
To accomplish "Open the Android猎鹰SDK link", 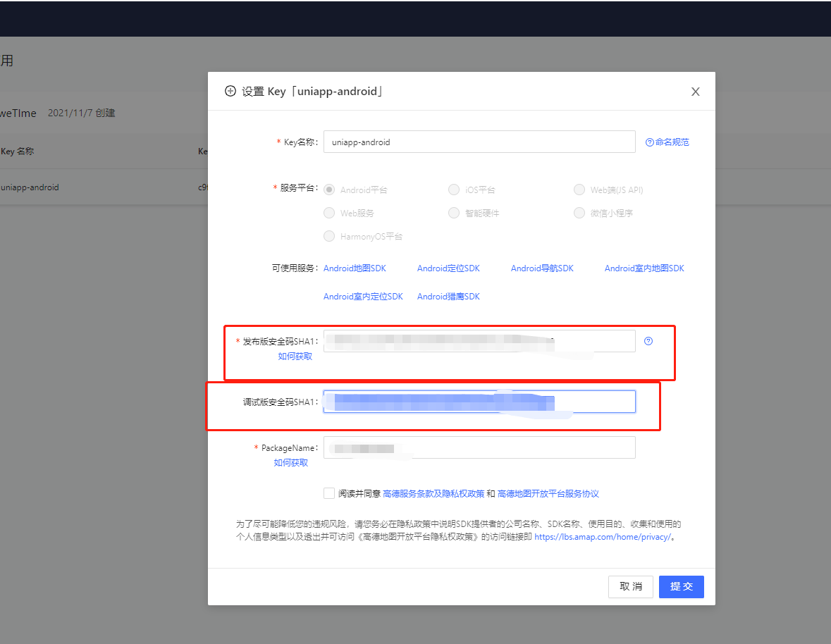I will coord(448,297).
